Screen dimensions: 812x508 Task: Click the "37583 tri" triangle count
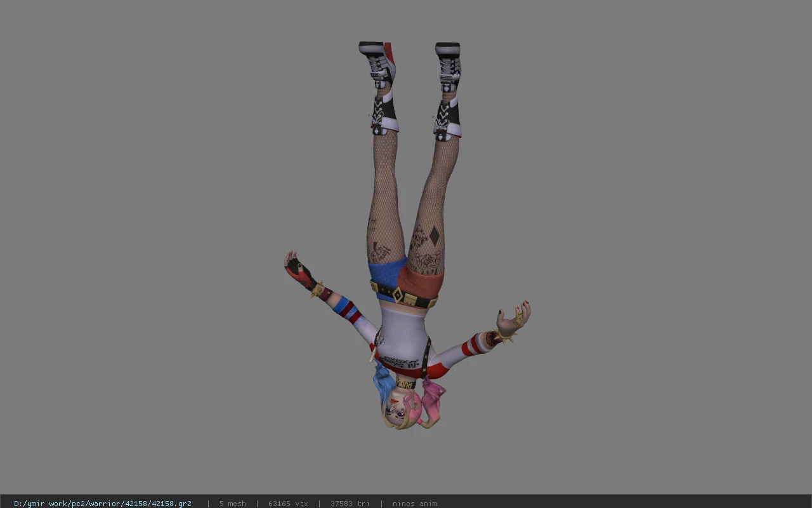[350, 504]
